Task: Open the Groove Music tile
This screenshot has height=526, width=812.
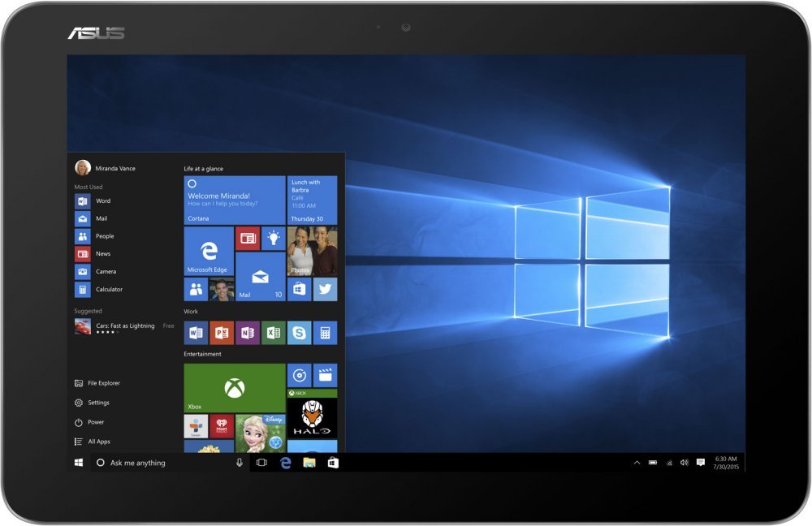Action: tap(300, 375)
